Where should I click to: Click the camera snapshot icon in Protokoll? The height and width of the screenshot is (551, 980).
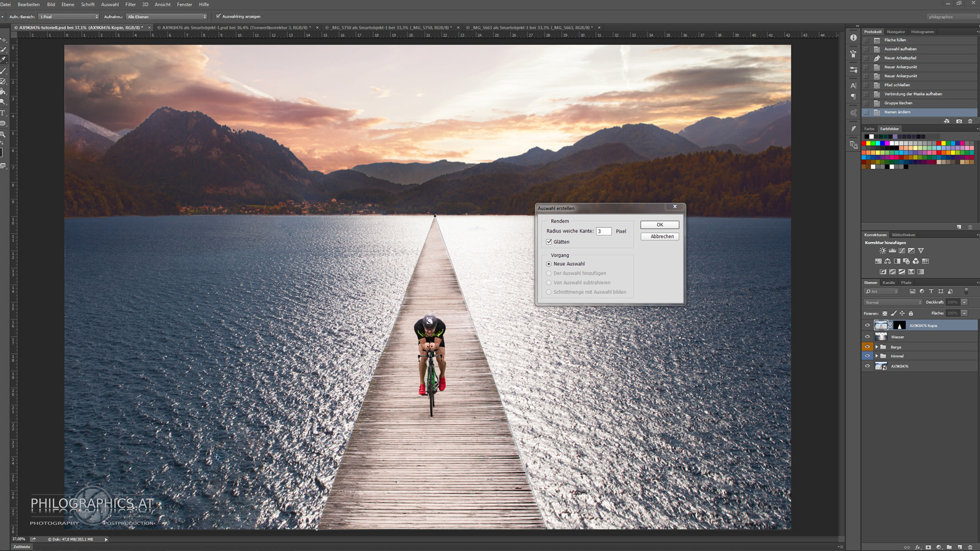tap(959, 121)
